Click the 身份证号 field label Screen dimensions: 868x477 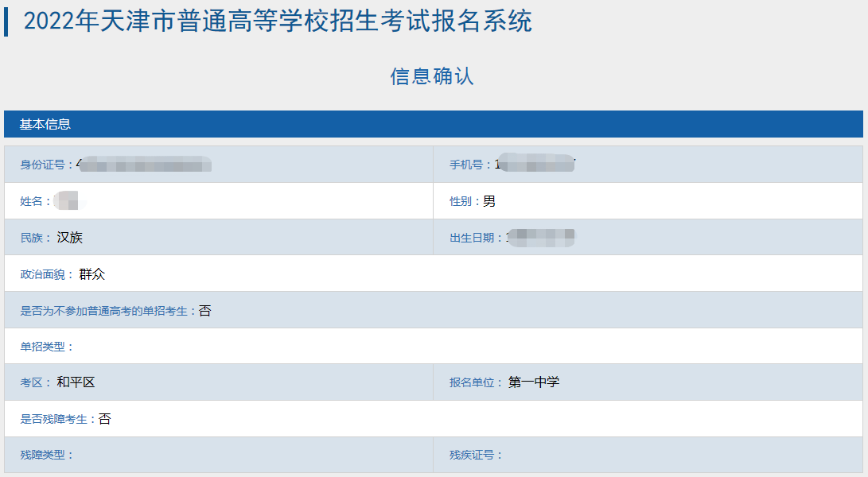pyautogui.click(x=45, y=165)
